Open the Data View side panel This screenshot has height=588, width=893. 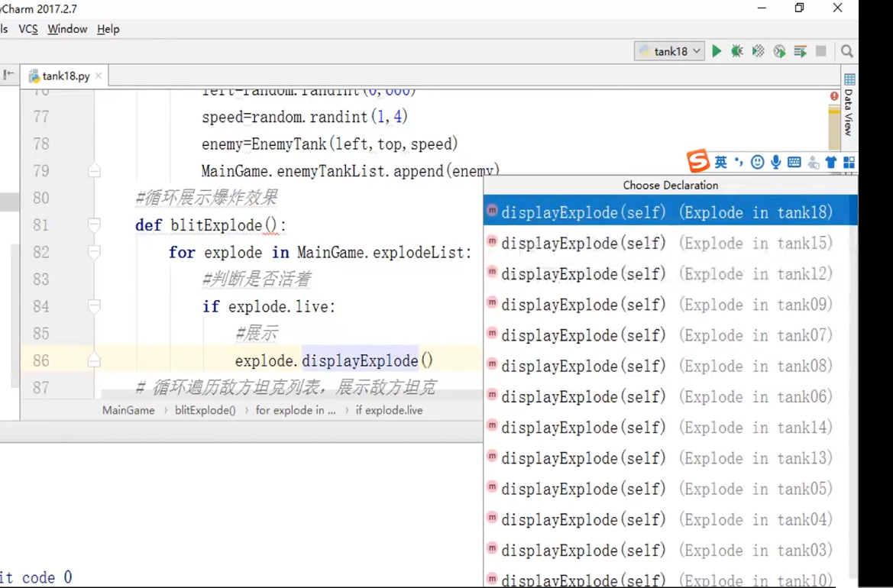point(849,104)
